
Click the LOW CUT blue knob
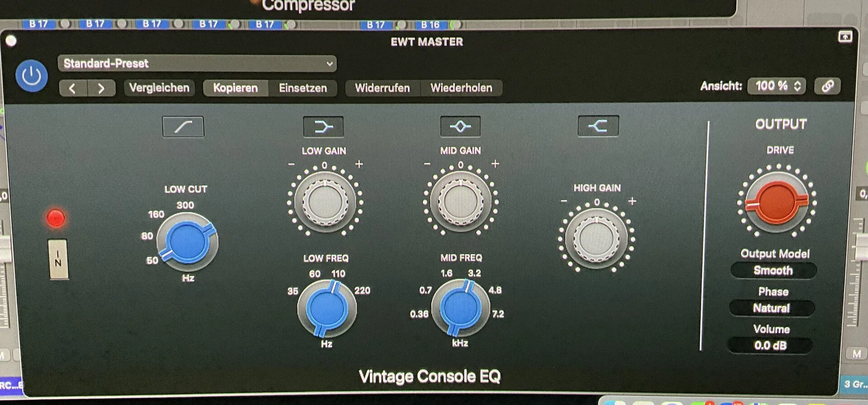187,243
